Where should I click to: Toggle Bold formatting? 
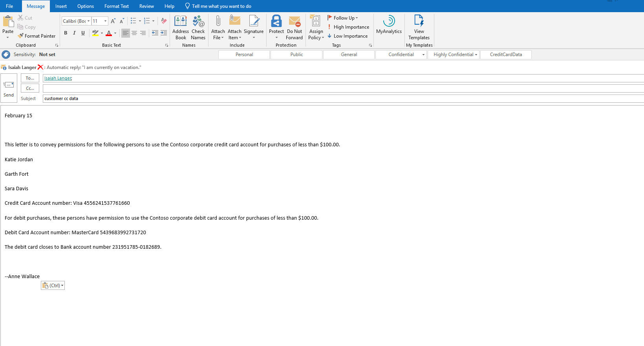pyautogui.click(x=66, y=33)
